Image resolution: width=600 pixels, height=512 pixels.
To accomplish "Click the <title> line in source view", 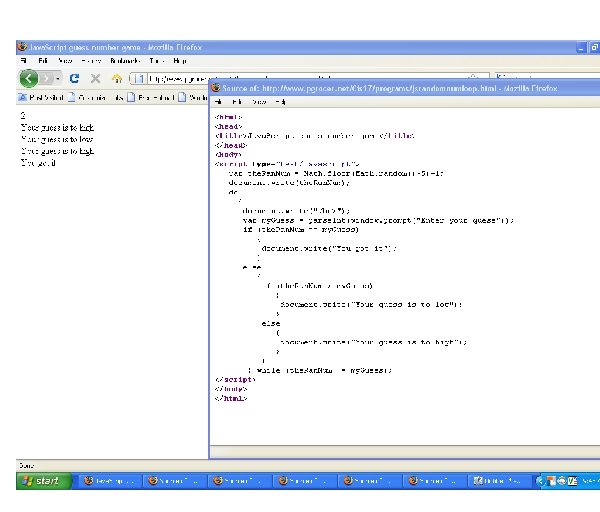I will pyautogui.click(x=315, y=136).
